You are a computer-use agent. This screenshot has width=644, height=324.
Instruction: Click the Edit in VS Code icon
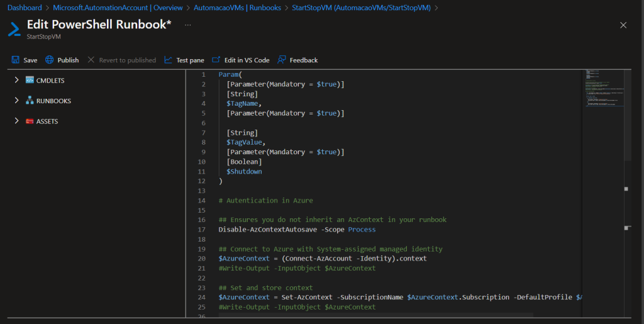[x=216, y=60]
